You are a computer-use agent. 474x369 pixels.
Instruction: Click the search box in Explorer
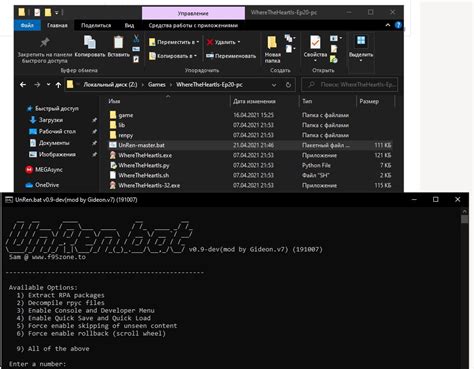(x=349, y=85)
